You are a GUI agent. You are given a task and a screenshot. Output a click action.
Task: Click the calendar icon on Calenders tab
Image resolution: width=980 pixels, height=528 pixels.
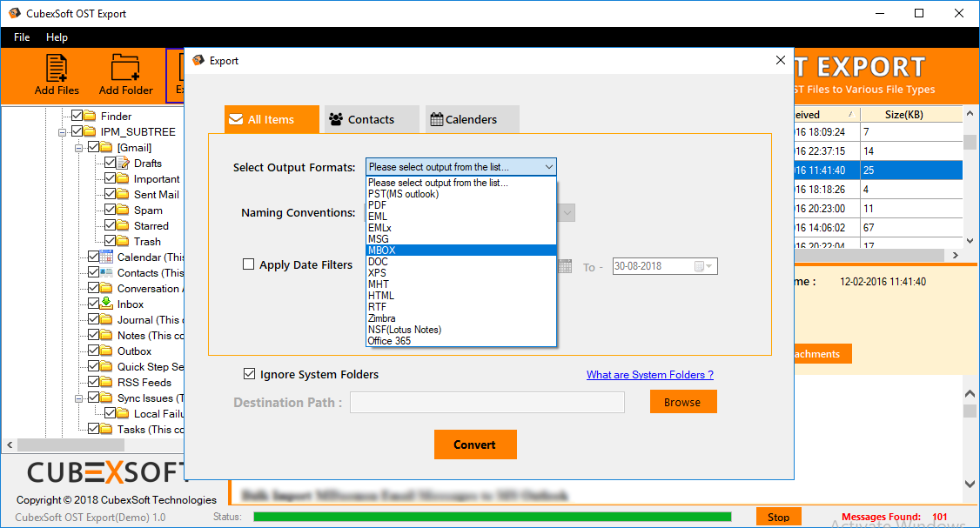point(437,118)
